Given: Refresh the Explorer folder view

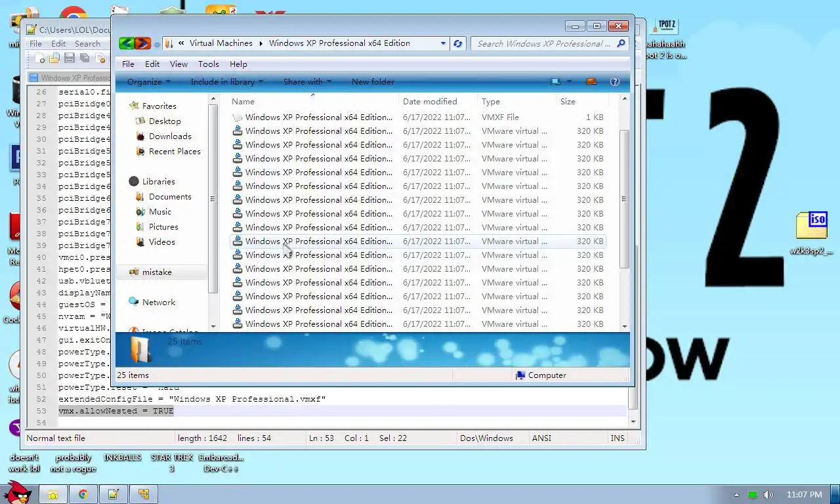Looking at the screenshot, I should (458, 43).
